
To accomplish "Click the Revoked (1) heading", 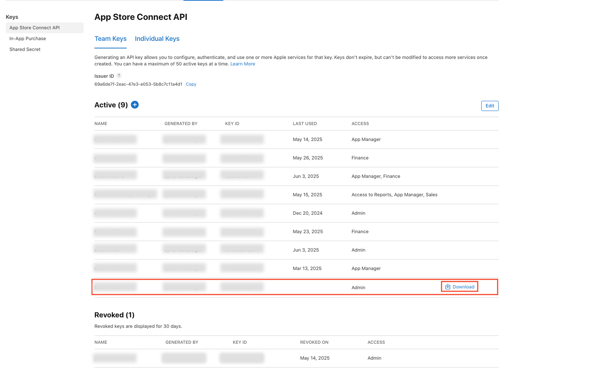I will click(114, 315).
